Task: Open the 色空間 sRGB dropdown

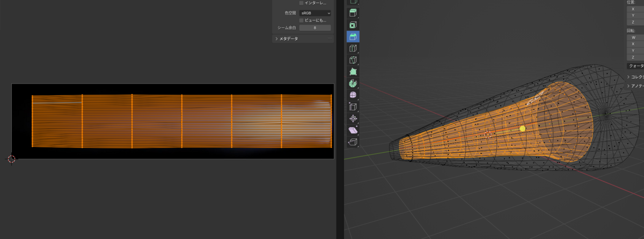Action: 315,12
